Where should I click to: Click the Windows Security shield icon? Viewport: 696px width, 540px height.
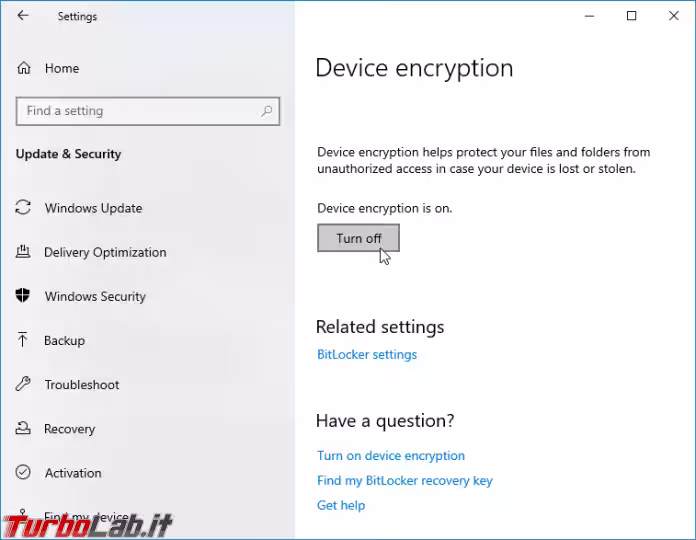[x=23, y=296]
